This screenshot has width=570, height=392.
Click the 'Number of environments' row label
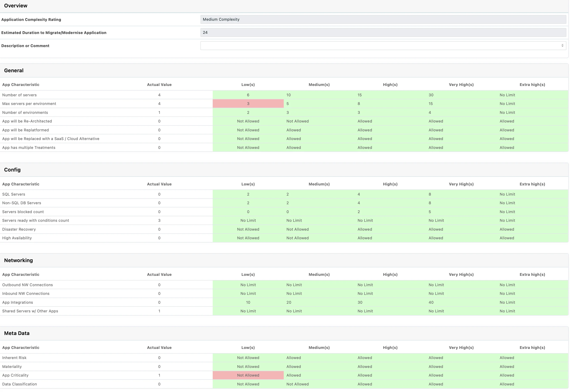pos(25,113)
